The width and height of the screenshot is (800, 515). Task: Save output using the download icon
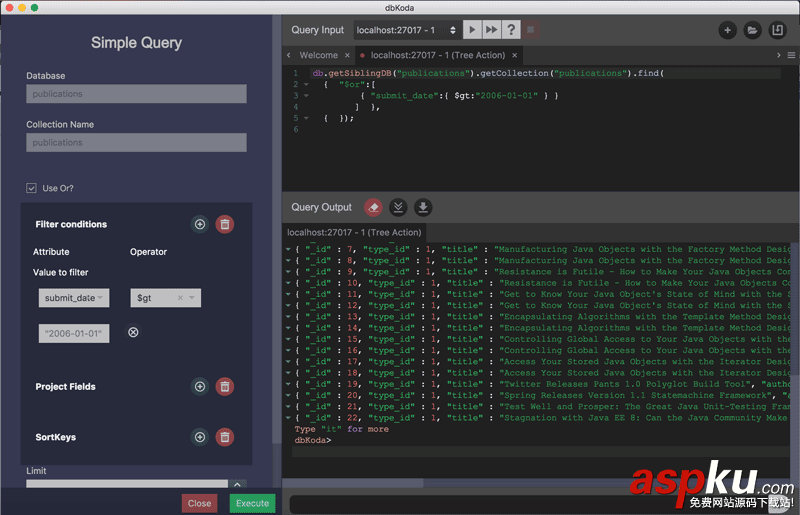(423, 207)
